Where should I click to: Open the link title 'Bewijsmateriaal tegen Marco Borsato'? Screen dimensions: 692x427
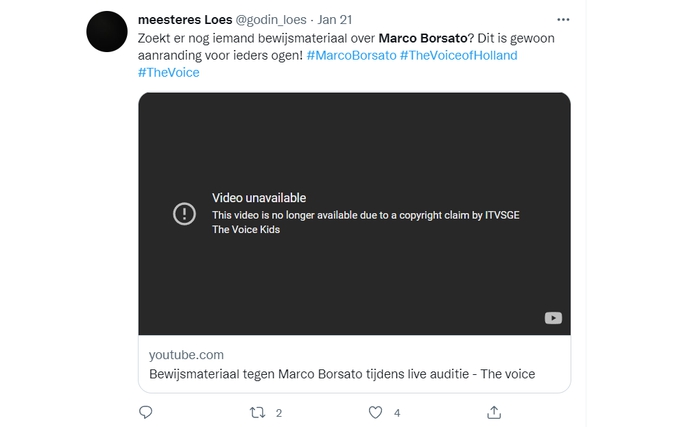coord(256,374)
